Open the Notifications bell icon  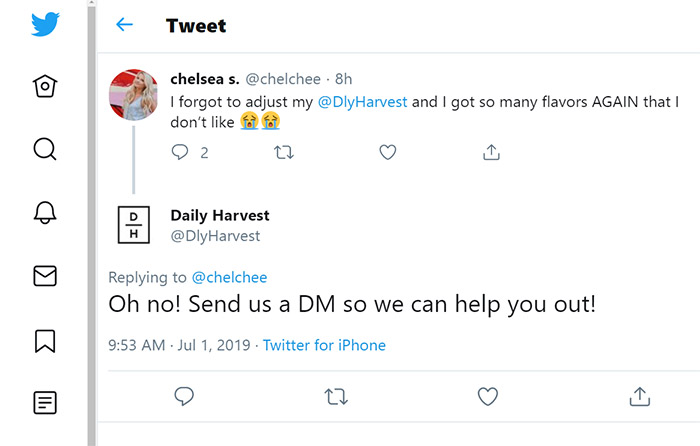coord(45,213)
